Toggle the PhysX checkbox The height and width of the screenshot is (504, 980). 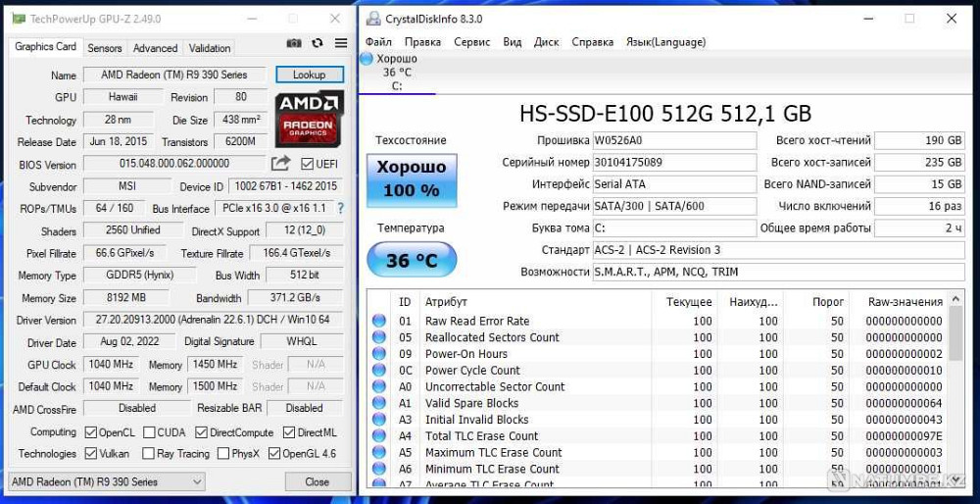point(223,453)
